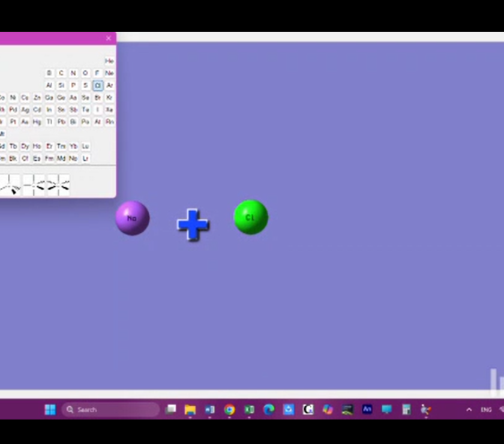The height and width of the screenshot is (444, 504).
Task: Pick Tellurium (Te) element cell
Action: pos(85,110)
